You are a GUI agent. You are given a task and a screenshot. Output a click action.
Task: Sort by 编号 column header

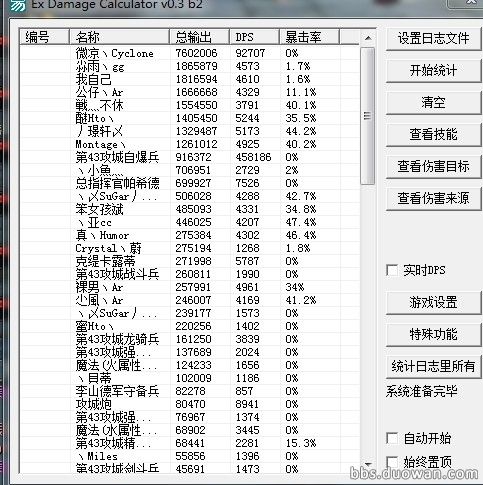[x=44, y=37]
